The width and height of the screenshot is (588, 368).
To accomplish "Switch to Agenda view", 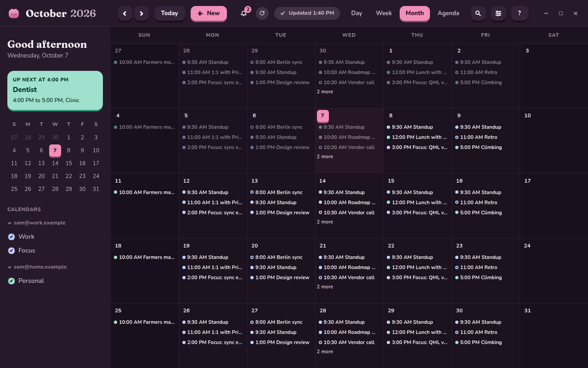I will (x=448, y=13).
